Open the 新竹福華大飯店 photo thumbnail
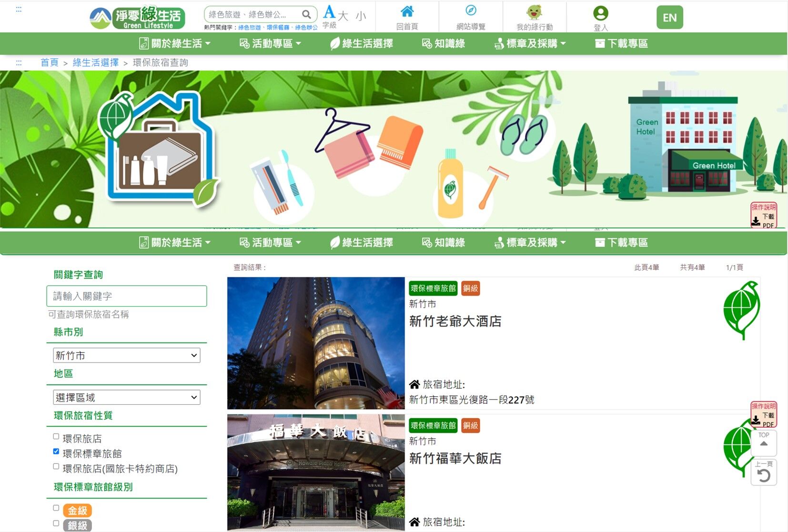This screenshot has height=532, width=788. click(316, 472)
